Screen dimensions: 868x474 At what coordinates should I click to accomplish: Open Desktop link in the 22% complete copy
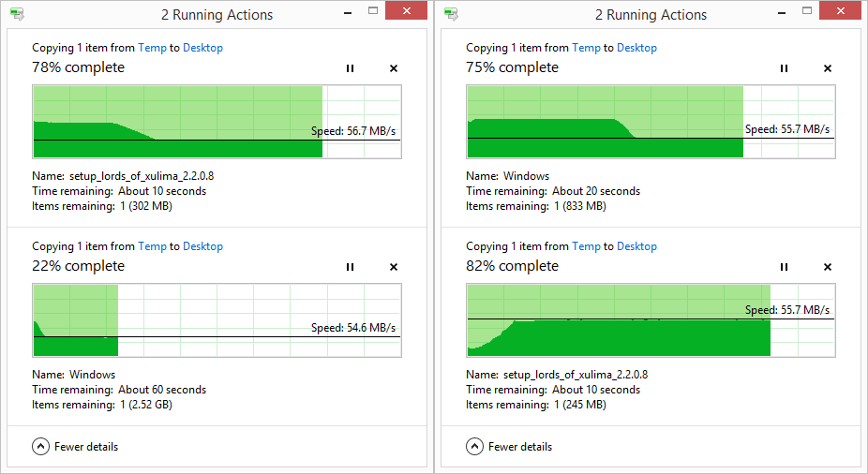pos(202,246)
